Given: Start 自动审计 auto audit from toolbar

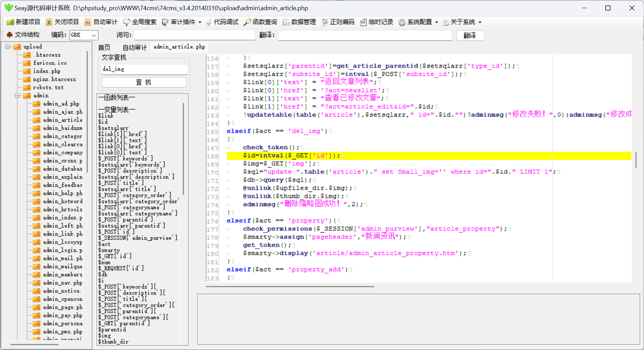Looking at the screenshot, I should [101, 22].
